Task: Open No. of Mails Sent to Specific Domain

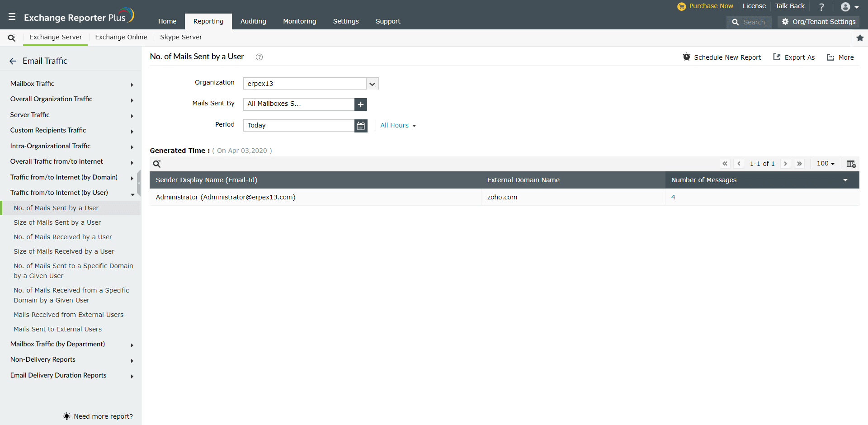Action: (x=73, y=271)
